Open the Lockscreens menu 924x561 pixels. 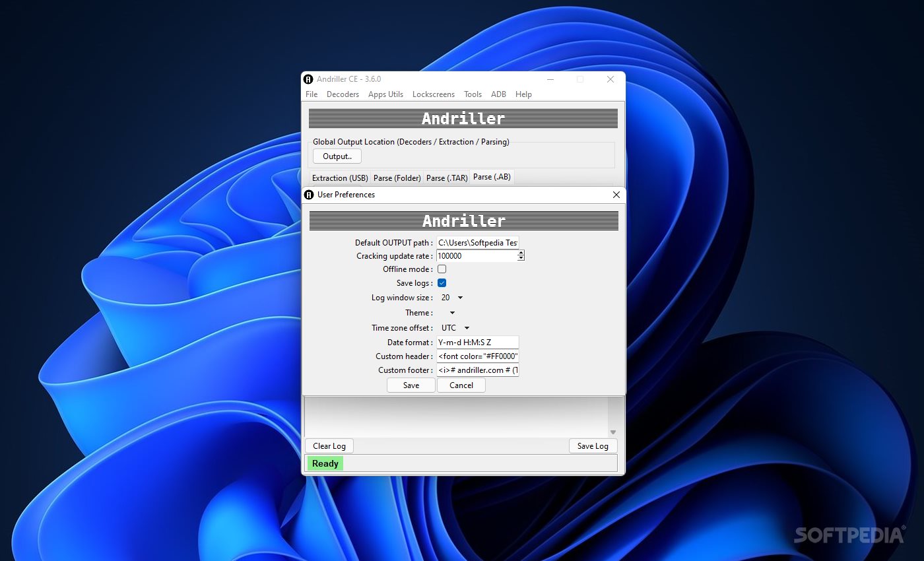tap(434, 94)
